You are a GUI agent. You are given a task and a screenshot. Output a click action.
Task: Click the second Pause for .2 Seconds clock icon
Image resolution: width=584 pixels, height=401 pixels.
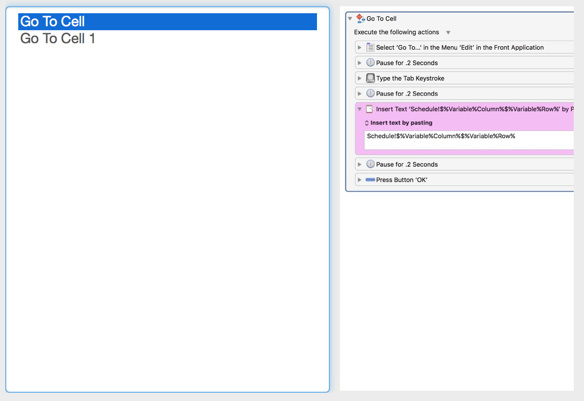click(x=370, y=93)
